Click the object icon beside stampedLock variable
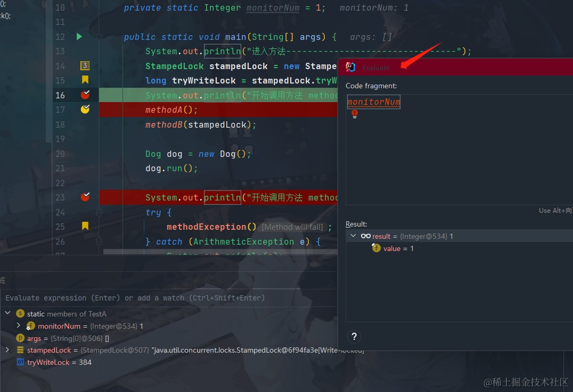The image size is (573, 392). [20, 350]
